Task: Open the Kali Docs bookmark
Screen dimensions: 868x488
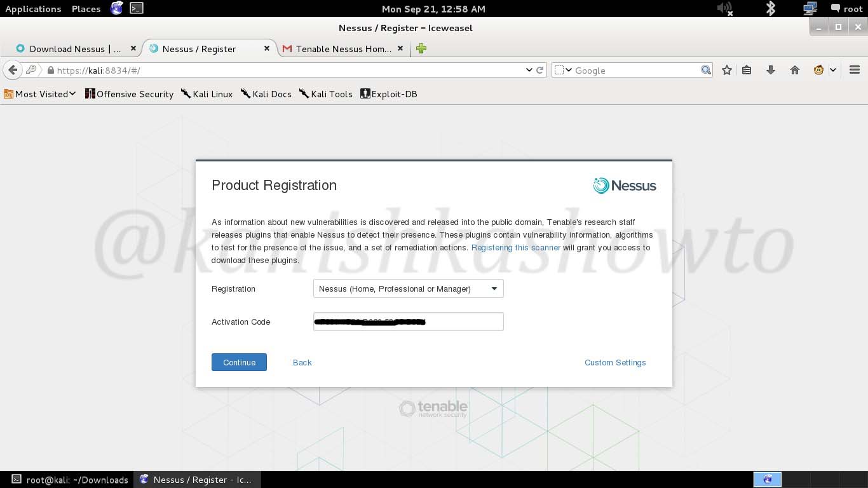Action: click(266, 94)
